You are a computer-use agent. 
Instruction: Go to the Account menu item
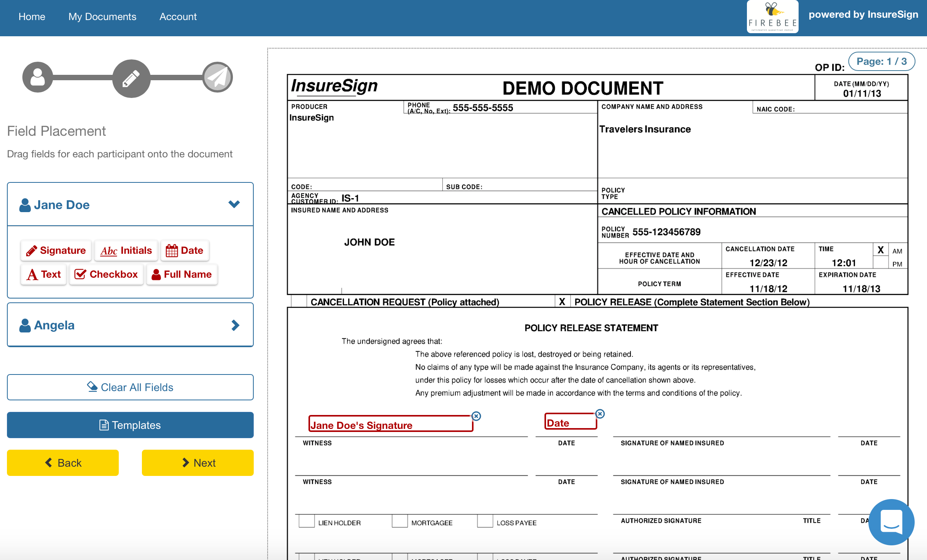[178, 17]
